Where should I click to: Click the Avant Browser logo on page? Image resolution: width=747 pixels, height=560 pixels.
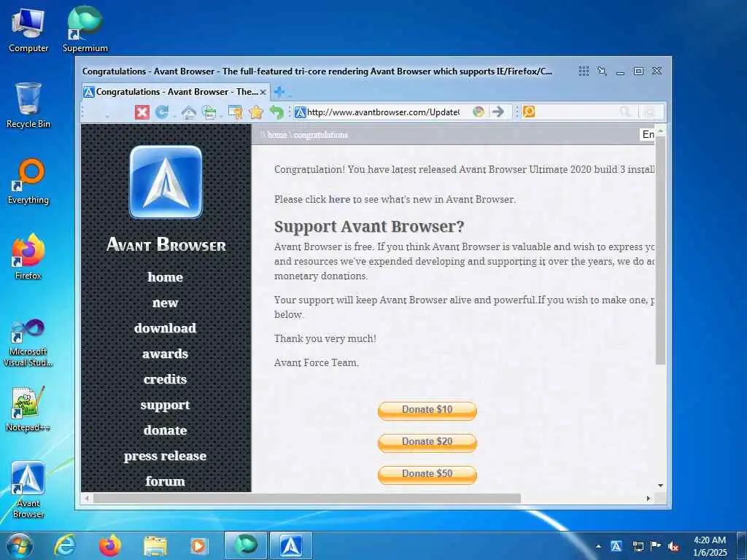(x=166, y=182)
